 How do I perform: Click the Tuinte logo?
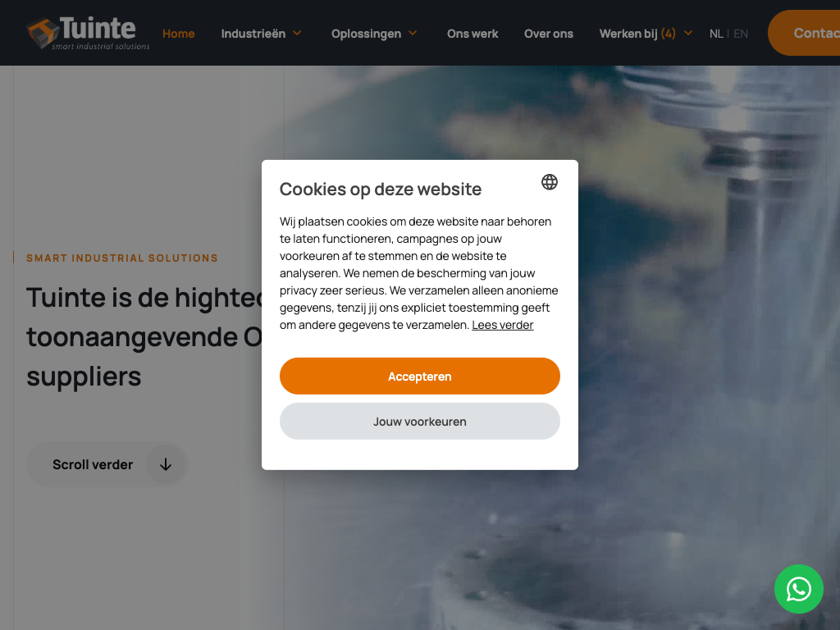coord(89,33)
